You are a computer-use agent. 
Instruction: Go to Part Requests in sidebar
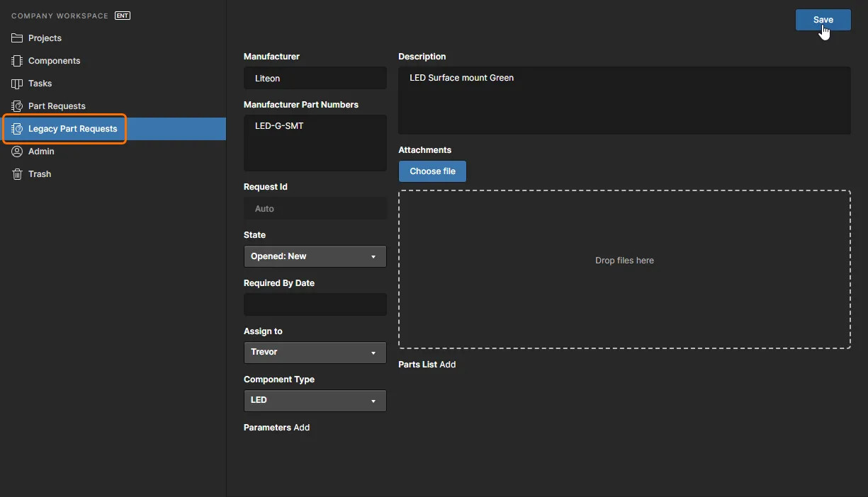click(57, 106)
